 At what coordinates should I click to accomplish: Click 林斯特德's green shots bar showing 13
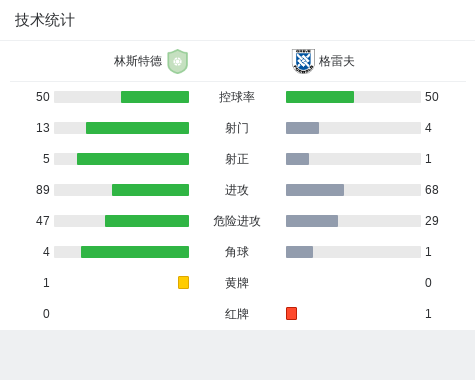[137, 128]
